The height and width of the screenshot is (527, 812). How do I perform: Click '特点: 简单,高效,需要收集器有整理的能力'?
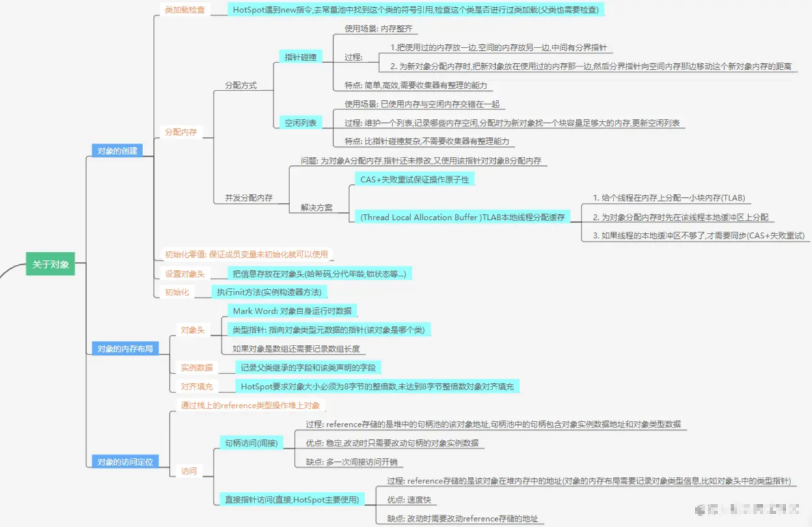click(415, 85)
